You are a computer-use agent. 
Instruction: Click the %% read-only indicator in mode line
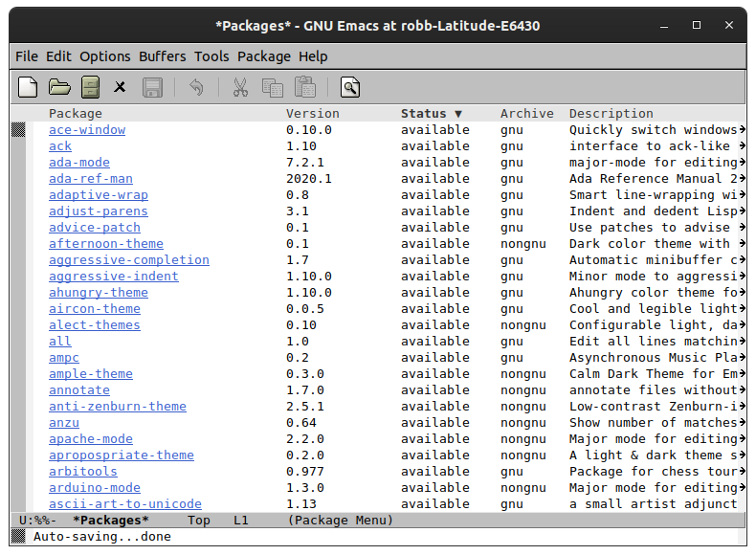click(x=42, y=521)
